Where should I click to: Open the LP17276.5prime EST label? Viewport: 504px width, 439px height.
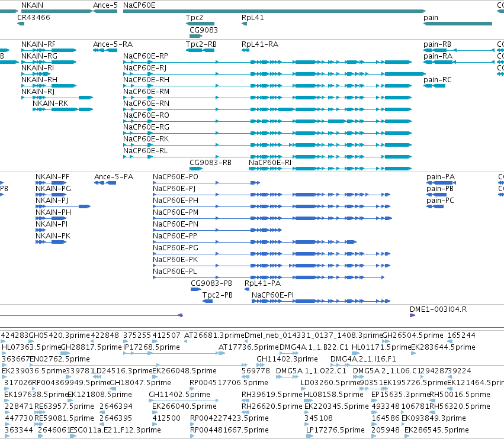(x=335, y=430)
